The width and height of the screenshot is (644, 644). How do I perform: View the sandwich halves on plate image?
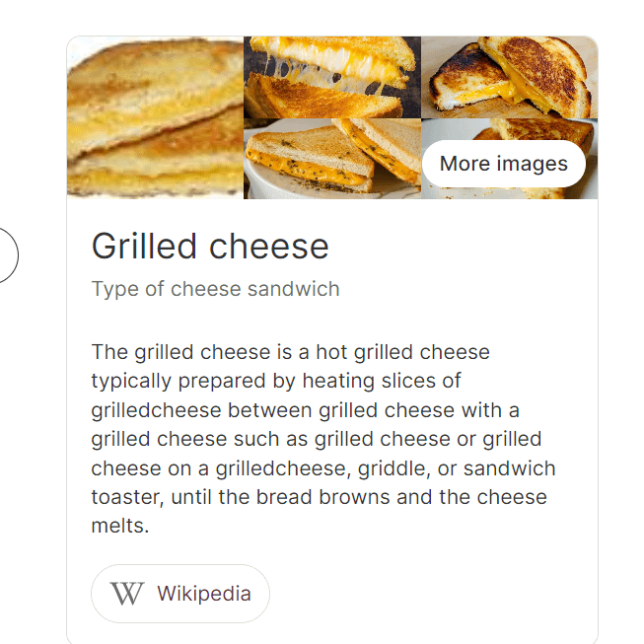[331, 158]
